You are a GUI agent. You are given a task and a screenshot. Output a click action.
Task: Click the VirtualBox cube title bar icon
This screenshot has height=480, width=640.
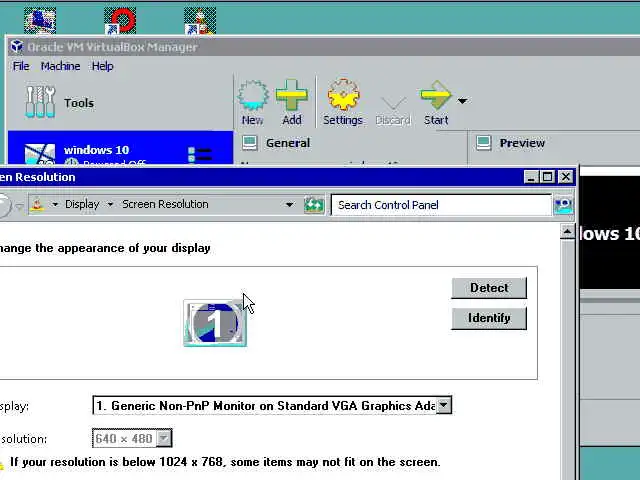click(x=17, y=47)
